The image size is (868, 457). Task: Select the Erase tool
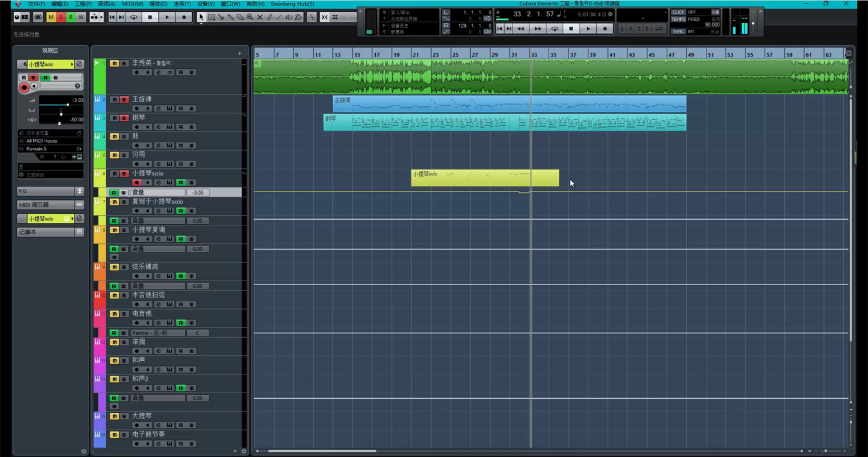pyautogui.click(x=241, y=17)
